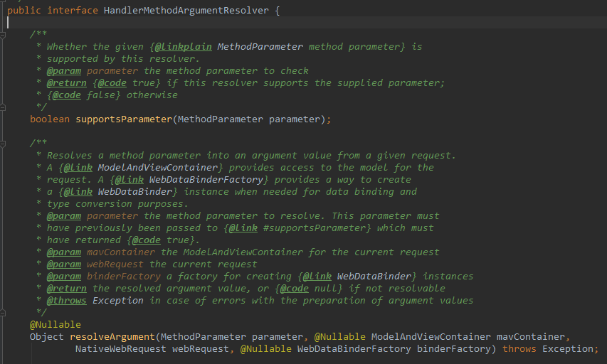Click ModelAndViewContainer in the @link Javadoc tag
607x364 pixels.
(157, 168)
